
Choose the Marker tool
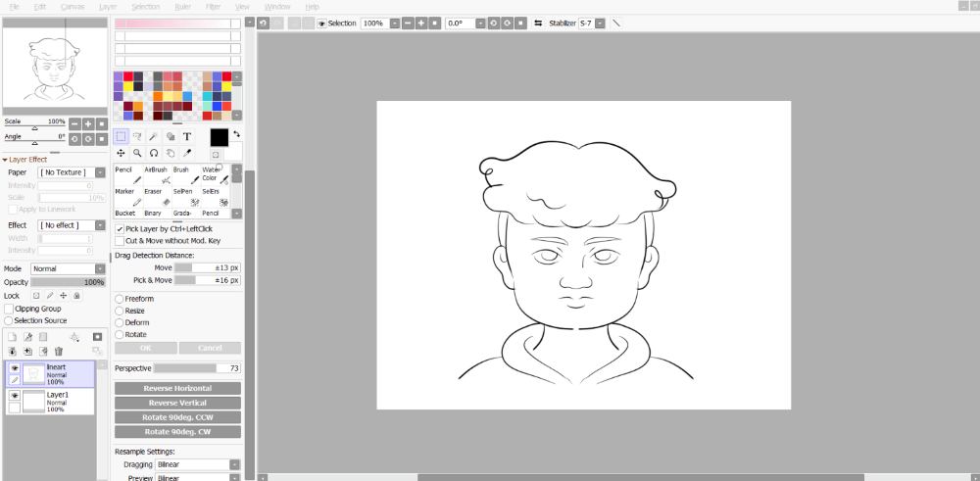tap(128, 198)
